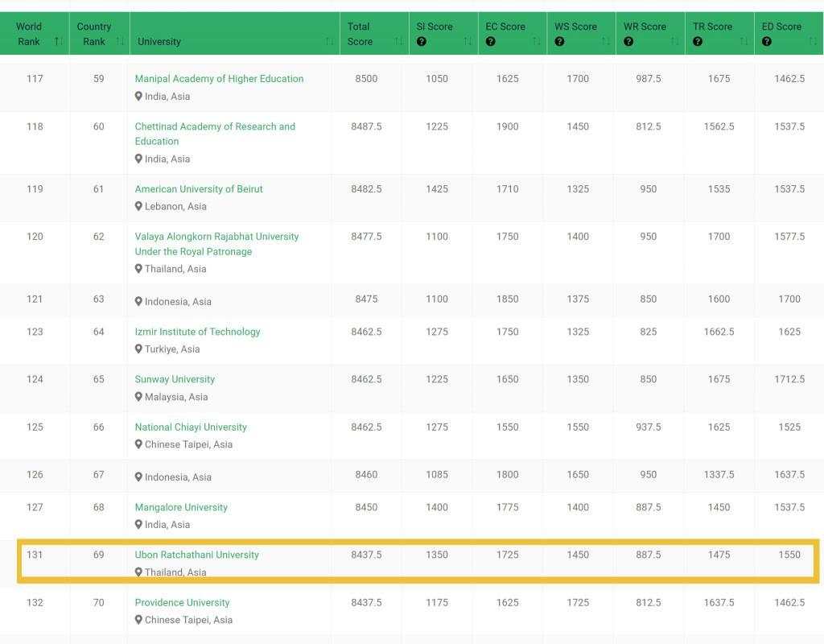Open Sunway University link
The height and width of the screenshot is (644, 824).
coord(175,379)
